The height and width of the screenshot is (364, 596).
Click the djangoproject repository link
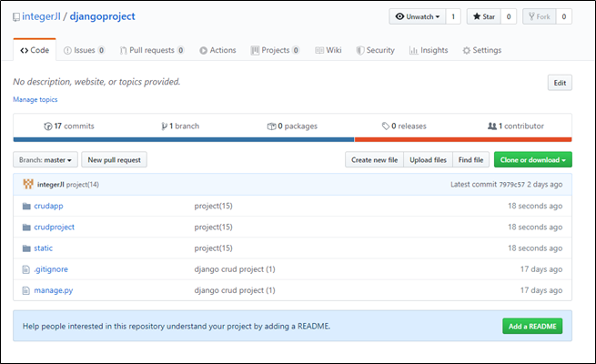click(x=102, y=16)
